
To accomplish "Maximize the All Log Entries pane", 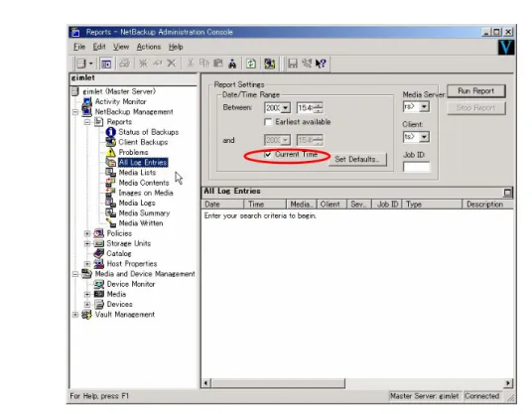I will [507, 193].
